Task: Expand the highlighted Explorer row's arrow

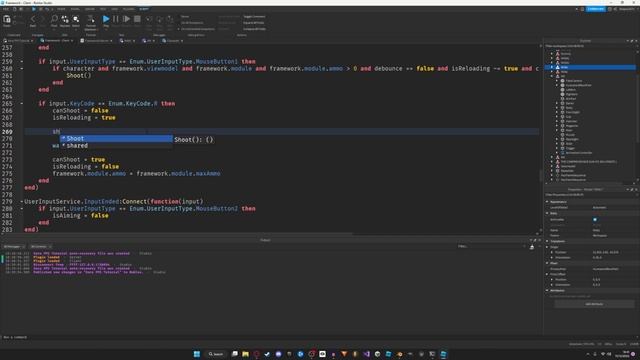Action: pyautogui.click(x=552, y=67)
